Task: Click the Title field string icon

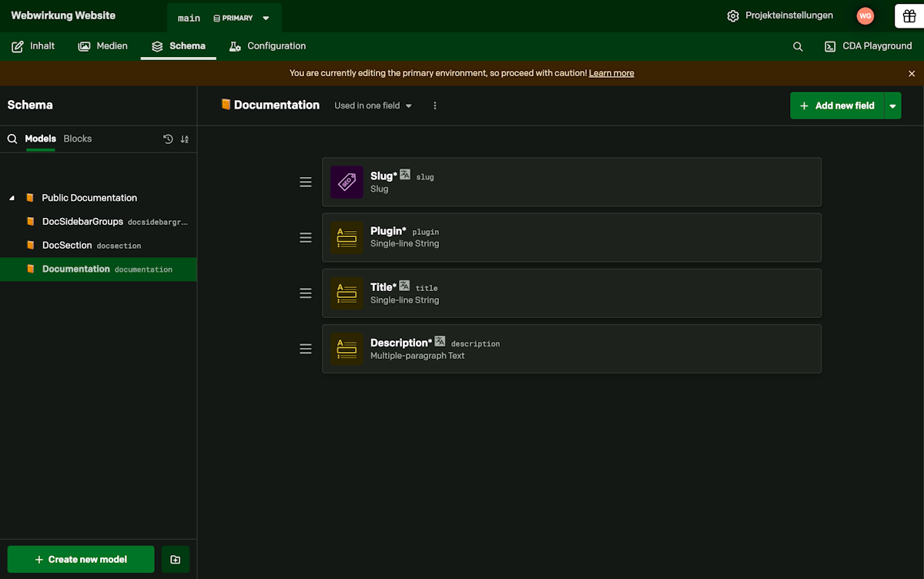Action: tap(346, 293)
